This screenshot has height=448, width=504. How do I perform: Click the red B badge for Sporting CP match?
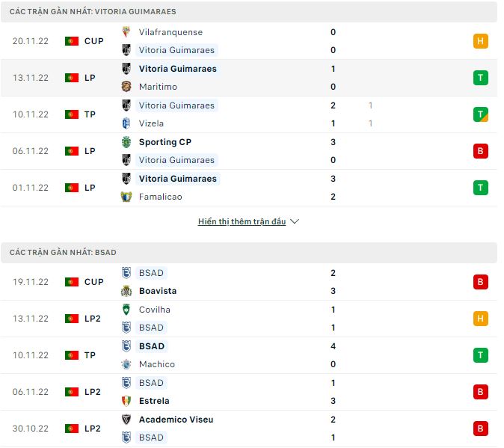481,151
